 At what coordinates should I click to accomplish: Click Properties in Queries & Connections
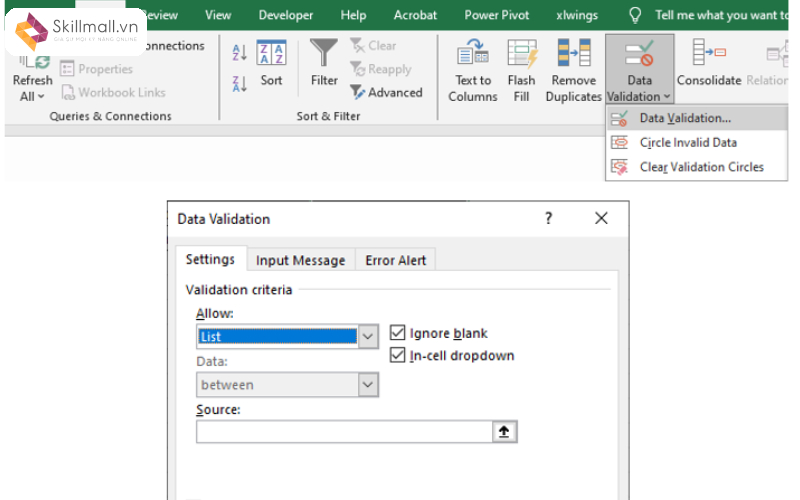[x=96, y=69]
